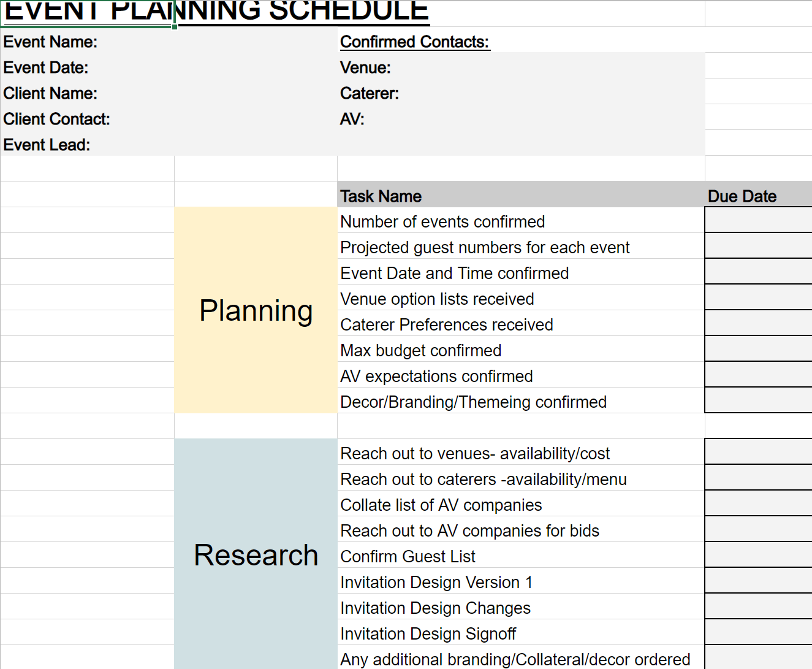Click due date cell for Confirm Guest List
Viewport: 812px width, 669px height.
(x=759, y=556)
